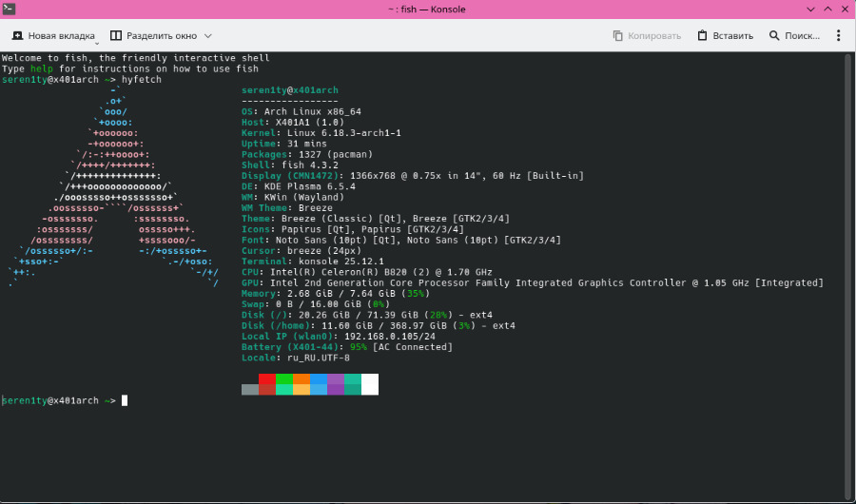Click the terminal cursor at the prompt
The image size is (856, 504).
(x=125, y=400)
